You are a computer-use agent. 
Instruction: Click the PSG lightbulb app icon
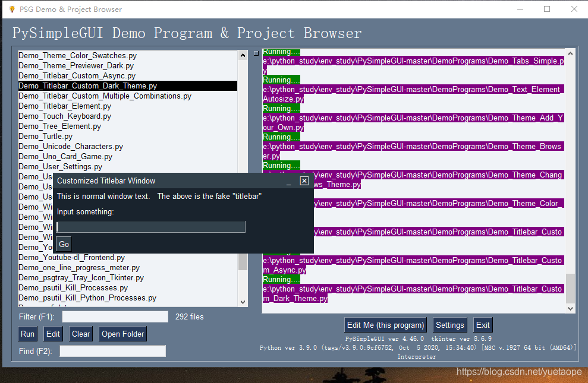point(12,9)
